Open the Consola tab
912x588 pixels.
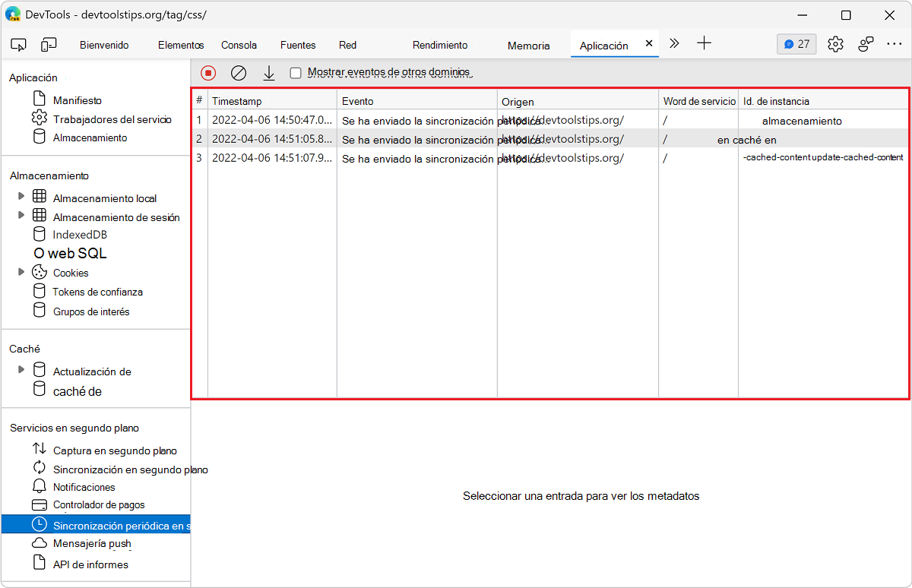(x=239, y=45)
